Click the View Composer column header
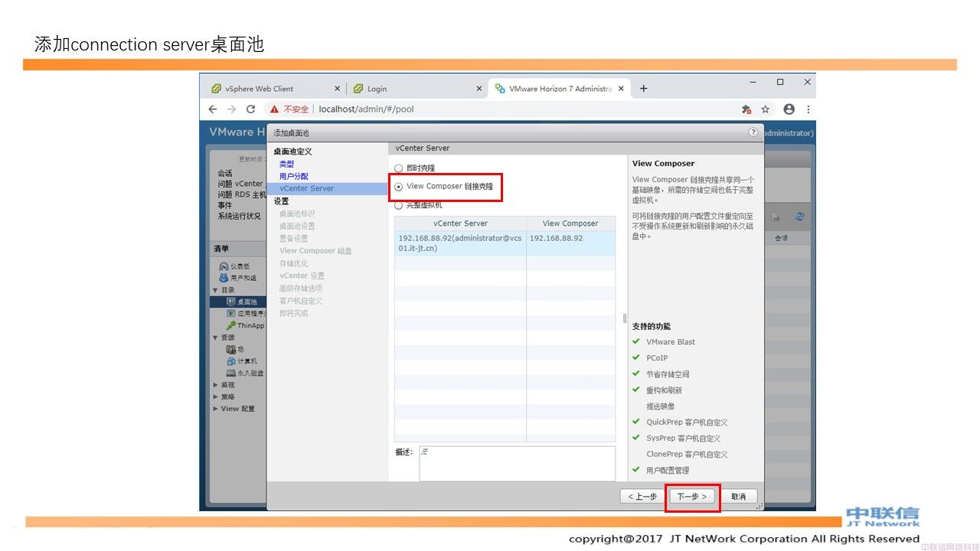 point(570,223)
